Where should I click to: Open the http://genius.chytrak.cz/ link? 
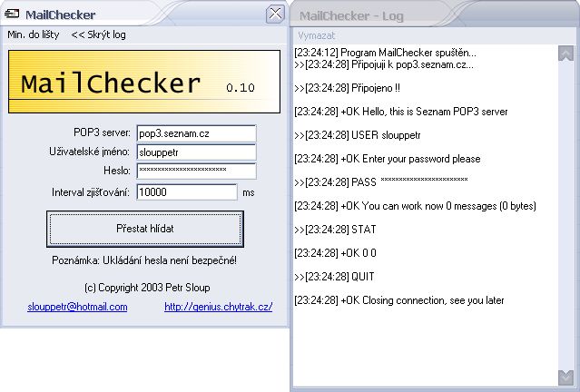tap(219, 307)
